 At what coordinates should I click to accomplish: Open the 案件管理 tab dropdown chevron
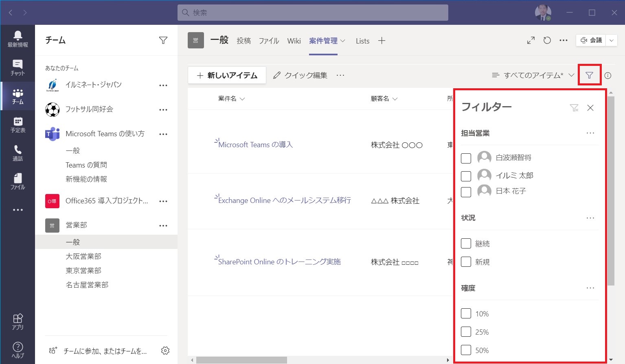[x=342, y=41]
